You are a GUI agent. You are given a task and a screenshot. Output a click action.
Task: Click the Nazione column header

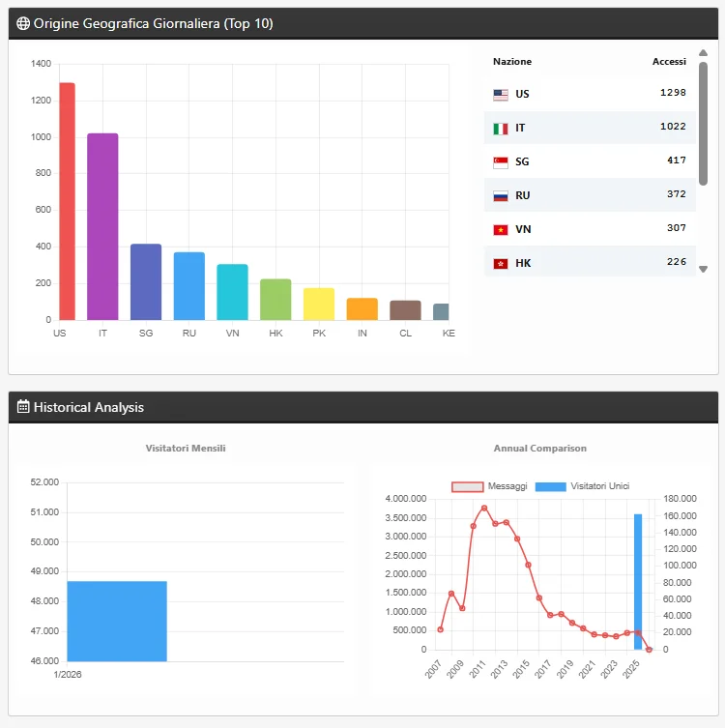(x=512, y=62)
